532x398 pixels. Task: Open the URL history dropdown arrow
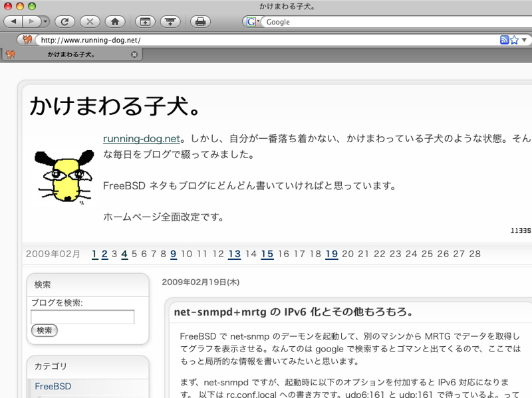[524, 40]
